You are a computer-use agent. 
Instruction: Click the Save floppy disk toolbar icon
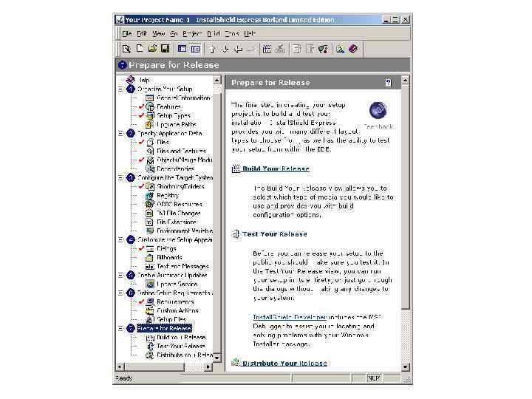coord(165,49)
